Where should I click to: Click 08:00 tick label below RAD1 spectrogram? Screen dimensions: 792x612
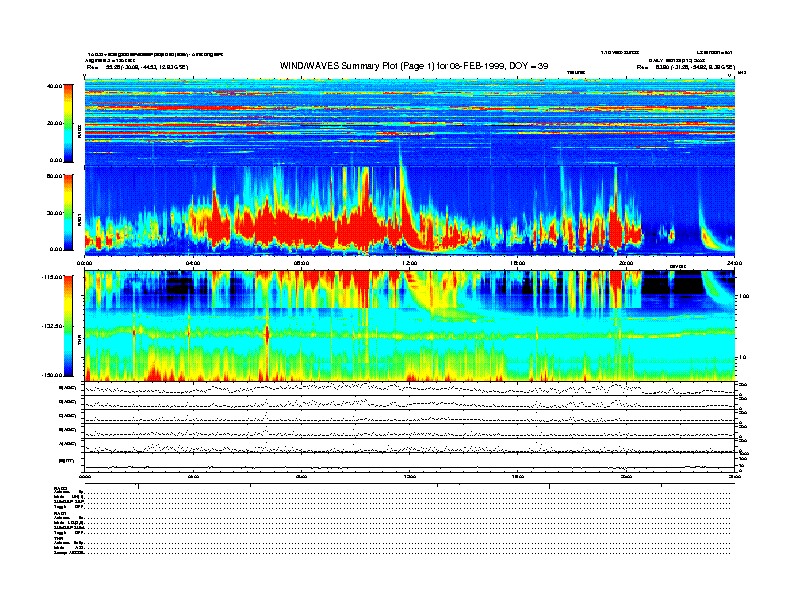click(x=301, y=263)
